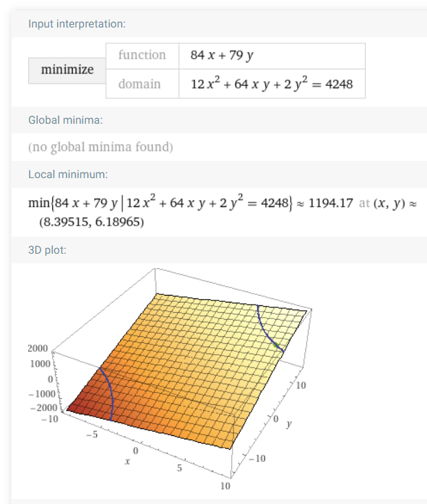427x504 pixels.
Task: Click the blue constraint curve near dark red corner
Action: tap(109, 391)
